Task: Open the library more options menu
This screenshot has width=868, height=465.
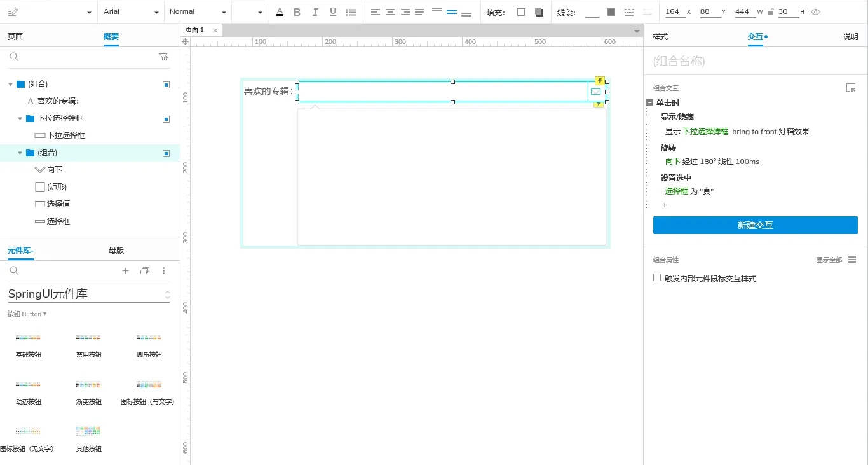Action: click(164, 271)
